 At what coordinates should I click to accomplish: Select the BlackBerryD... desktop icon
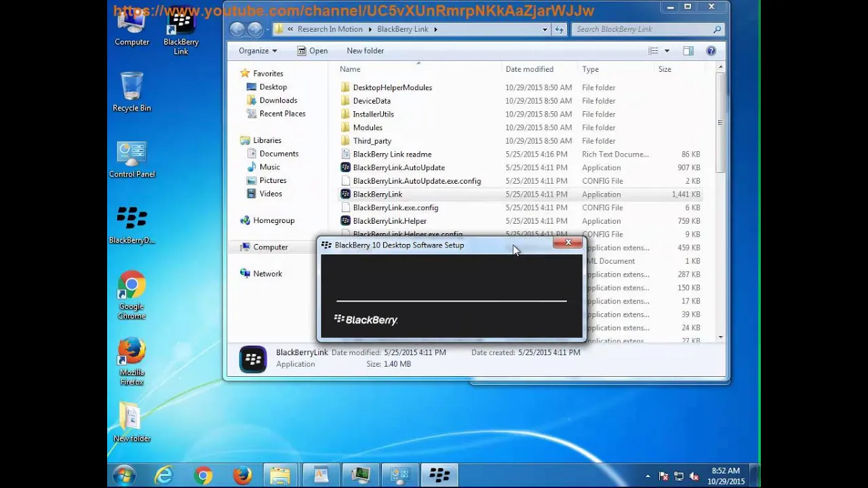132,226
